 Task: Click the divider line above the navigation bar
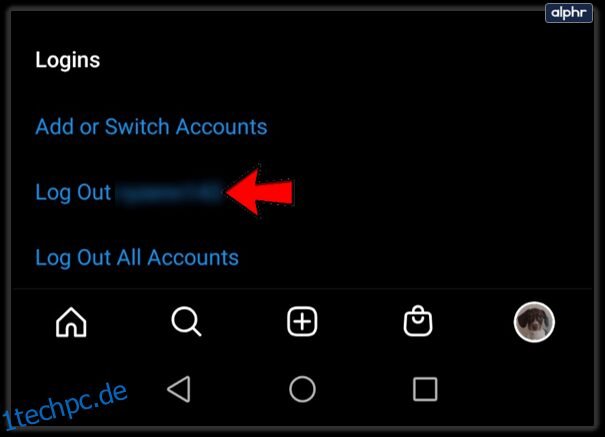point(302,289)
